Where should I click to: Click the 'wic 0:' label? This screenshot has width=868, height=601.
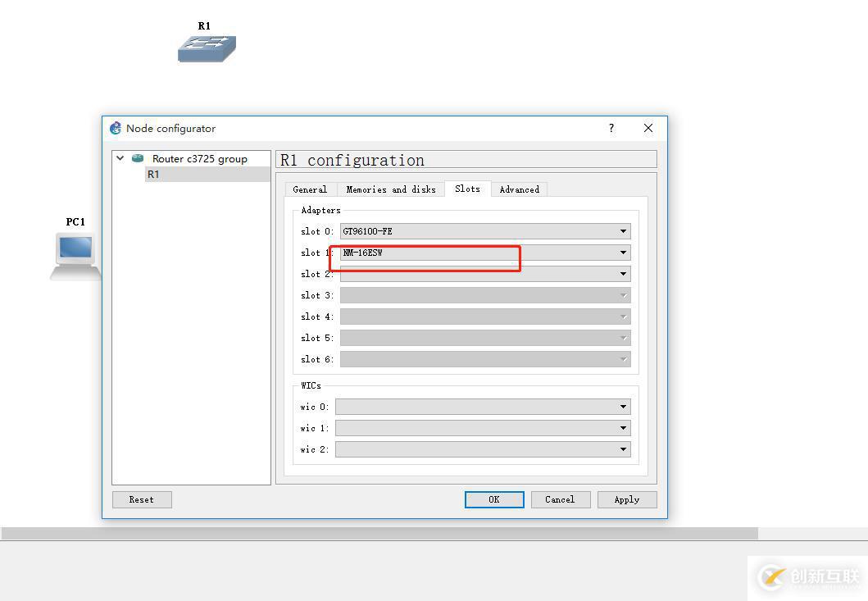coord(315,407)
